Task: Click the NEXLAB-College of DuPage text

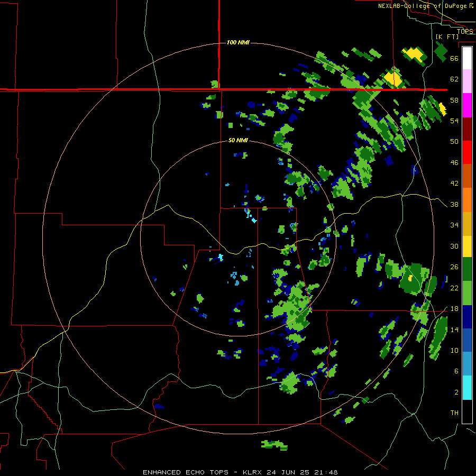Action: tap(422, 6)
